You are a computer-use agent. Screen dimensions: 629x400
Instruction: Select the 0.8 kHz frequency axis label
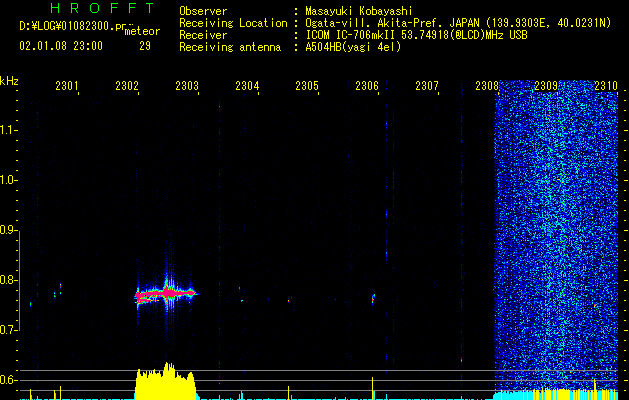coord(10,281)
